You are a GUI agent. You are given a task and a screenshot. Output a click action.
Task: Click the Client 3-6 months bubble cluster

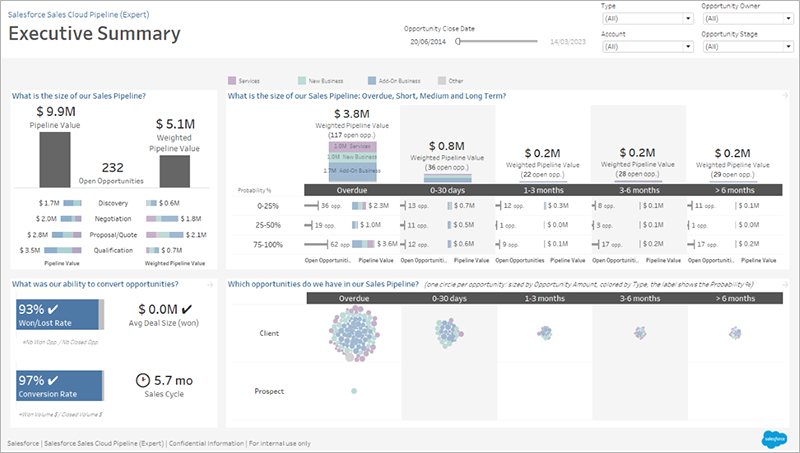(x=640, y=333)
